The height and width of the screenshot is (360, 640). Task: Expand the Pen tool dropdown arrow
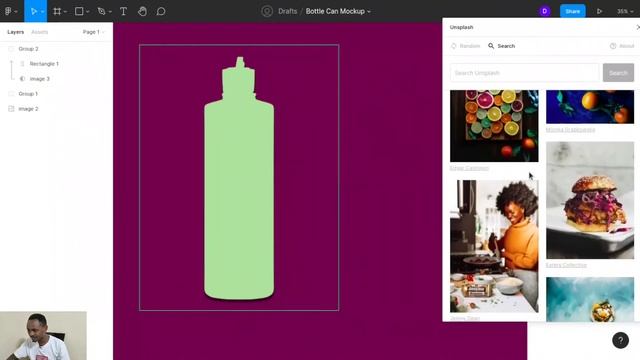tap(110, 12)
